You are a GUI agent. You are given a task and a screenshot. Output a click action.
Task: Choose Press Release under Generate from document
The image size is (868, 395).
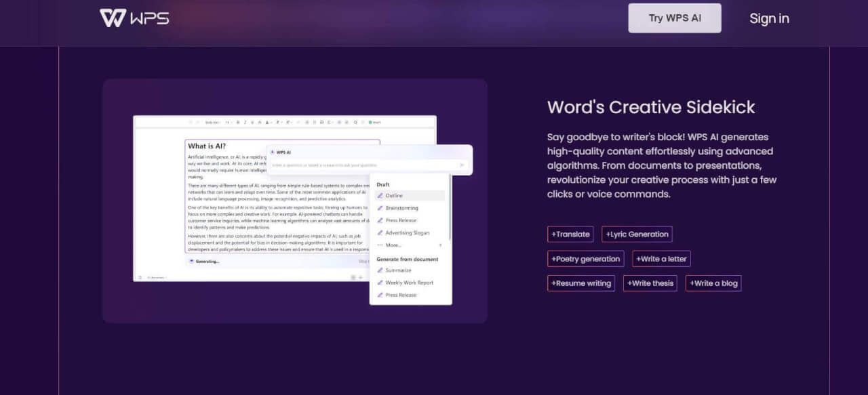[x=410, y=295]
